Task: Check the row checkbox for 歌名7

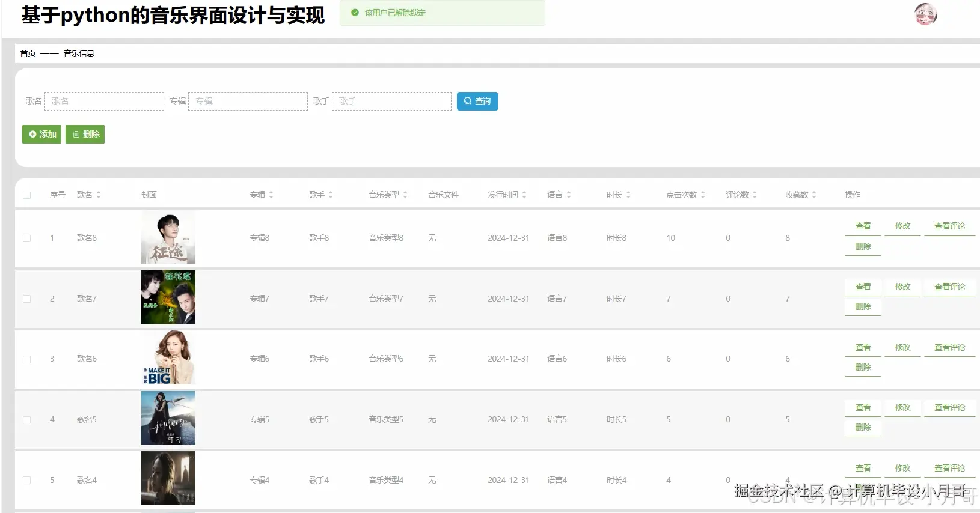Action: tap(26, 299)
